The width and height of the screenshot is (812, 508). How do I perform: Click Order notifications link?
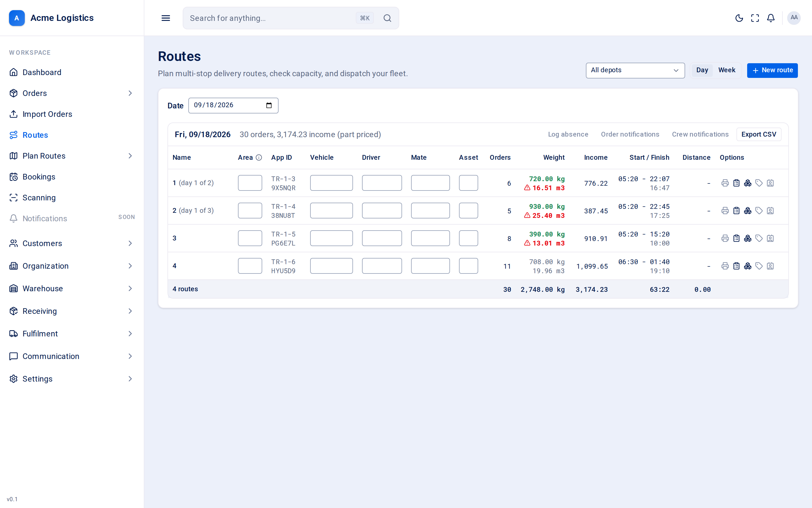pyautogui.click(x=630, y=134)
